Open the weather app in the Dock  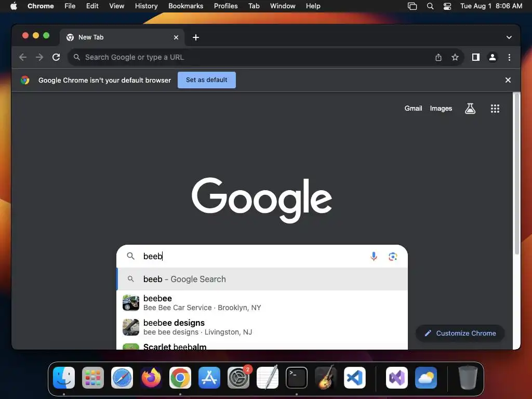[426, 378]
